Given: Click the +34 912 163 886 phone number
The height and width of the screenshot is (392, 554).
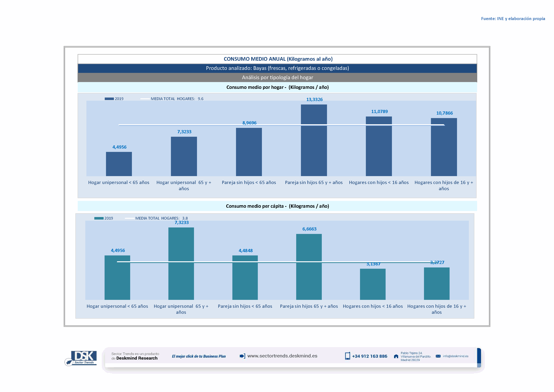Looking at the screenshot, I should coord(369,356).
